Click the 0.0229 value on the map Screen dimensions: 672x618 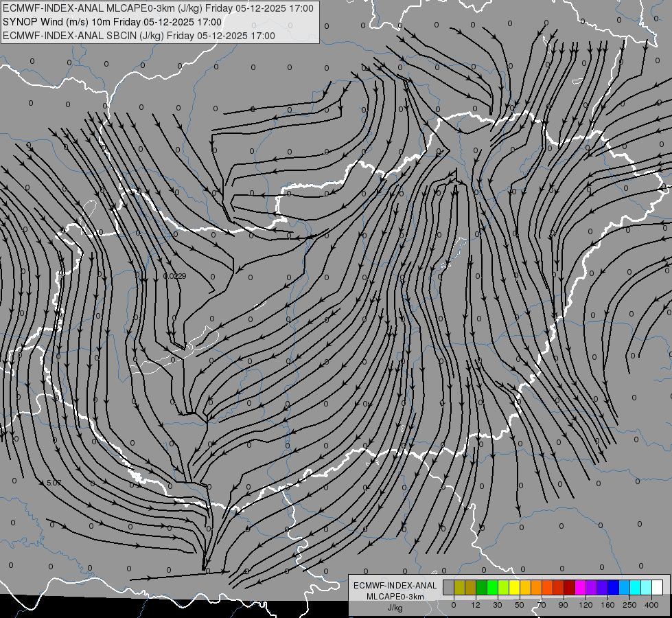[x=175, y=276]
